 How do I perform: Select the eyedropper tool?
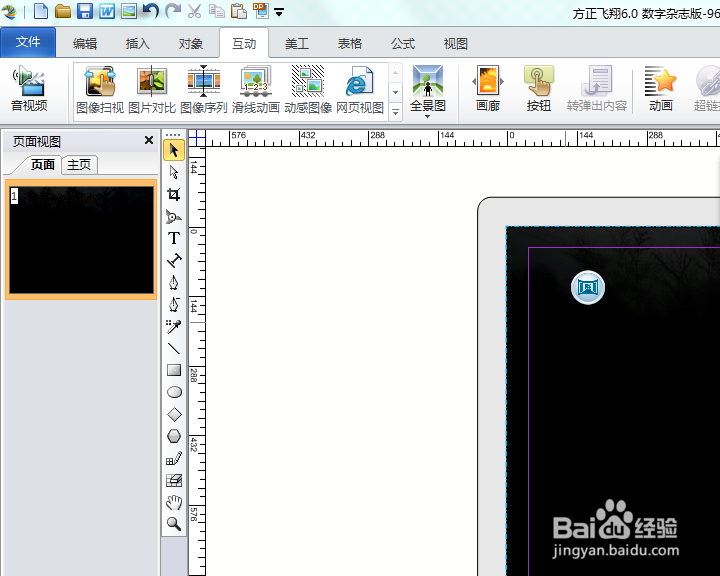click(x=174, y=327)
